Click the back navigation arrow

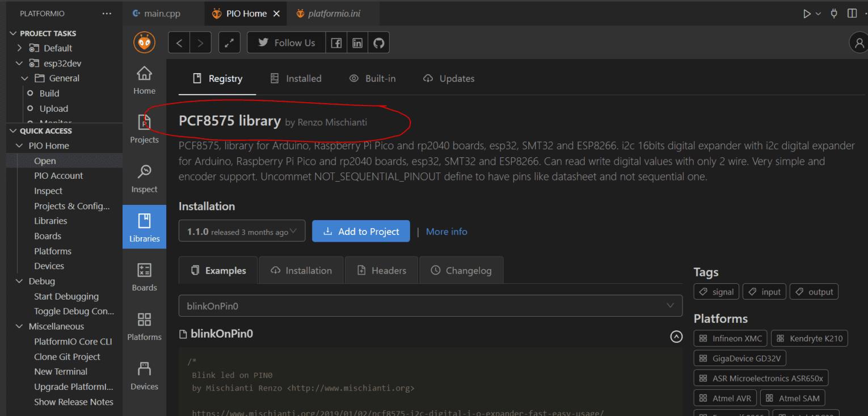click(179, 43)
